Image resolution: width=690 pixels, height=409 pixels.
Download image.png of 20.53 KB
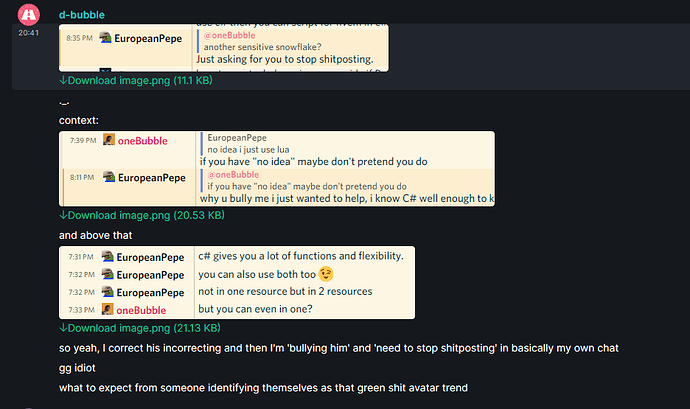pos(142,215)
